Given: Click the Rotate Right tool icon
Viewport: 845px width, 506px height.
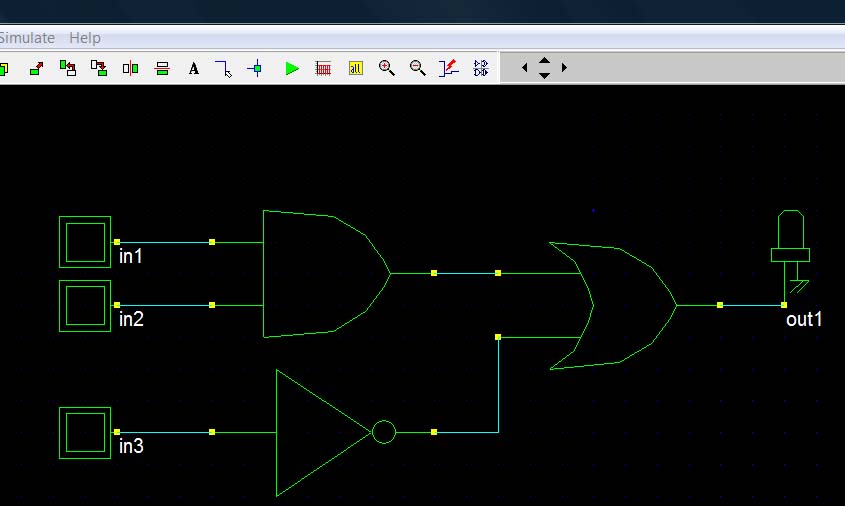Looking at the screenshot, I should tap(99, 68).
